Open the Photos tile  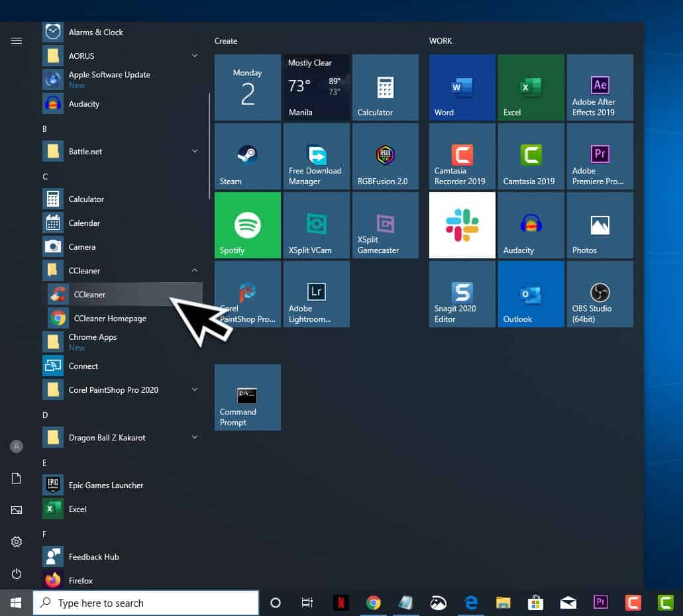(x=600, y=225)
